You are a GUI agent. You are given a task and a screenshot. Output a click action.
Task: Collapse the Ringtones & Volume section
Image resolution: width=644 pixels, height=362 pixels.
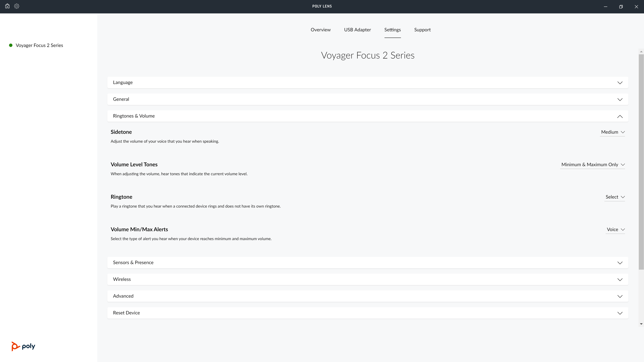620,116
